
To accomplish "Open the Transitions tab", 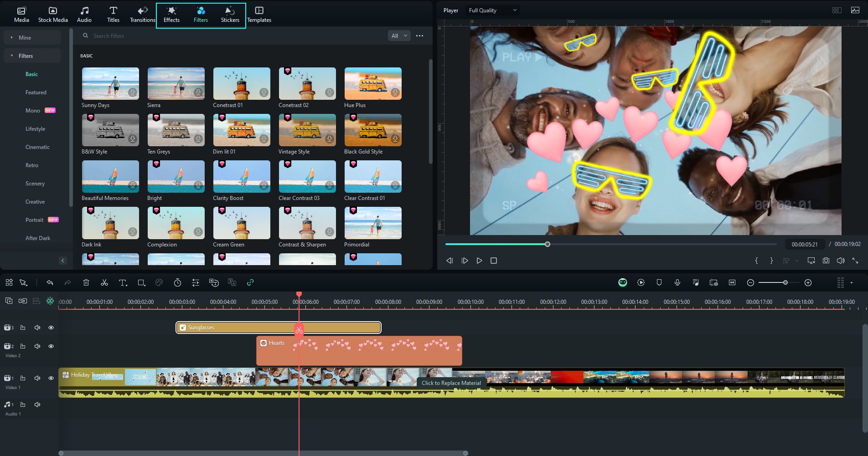I will [143, 14].
